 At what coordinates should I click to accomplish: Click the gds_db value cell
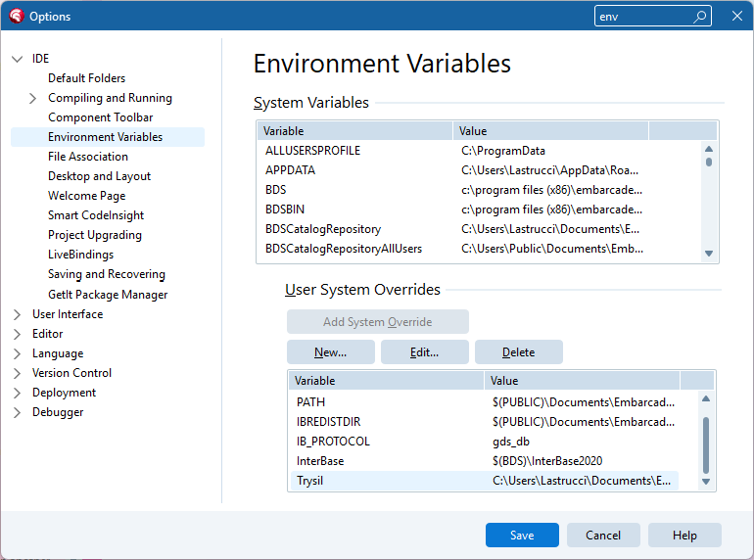pos(511,442)
